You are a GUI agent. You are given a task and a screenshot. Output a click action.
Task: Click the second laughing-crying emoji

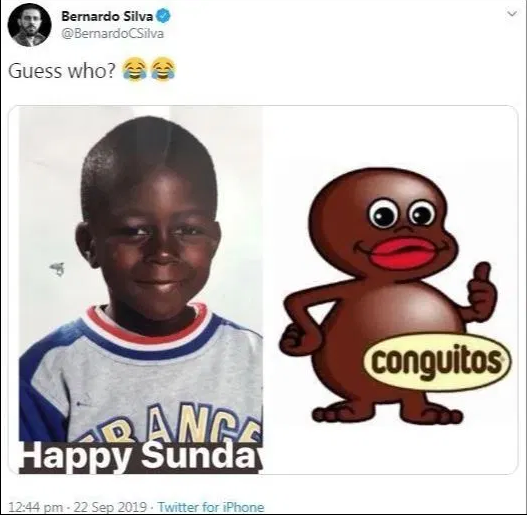[x=163, y=69]
